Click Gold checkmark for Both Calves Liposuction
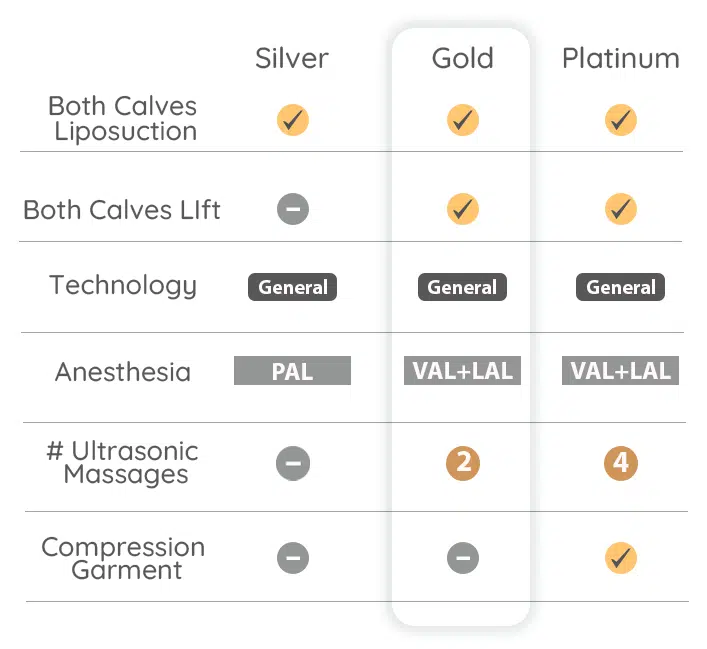 462,121
